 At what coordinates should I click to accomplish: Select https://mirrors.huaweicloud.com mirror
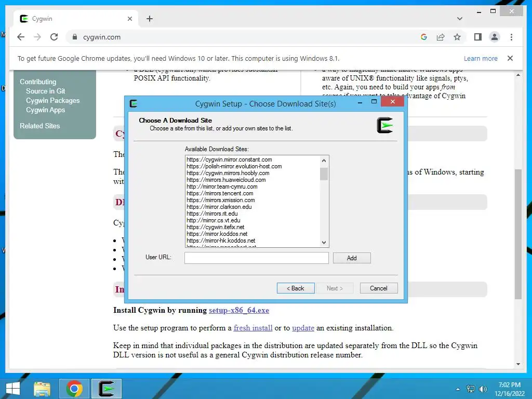[226, 180]
